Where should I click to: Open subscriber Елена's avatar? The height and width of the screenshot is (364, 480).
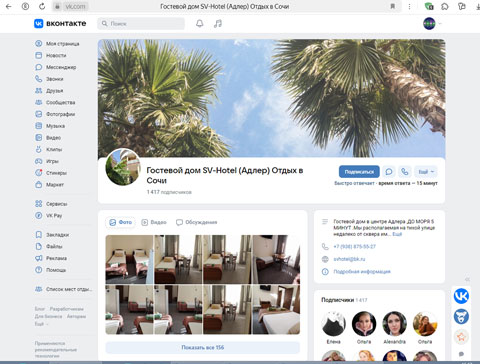point(333,323)
